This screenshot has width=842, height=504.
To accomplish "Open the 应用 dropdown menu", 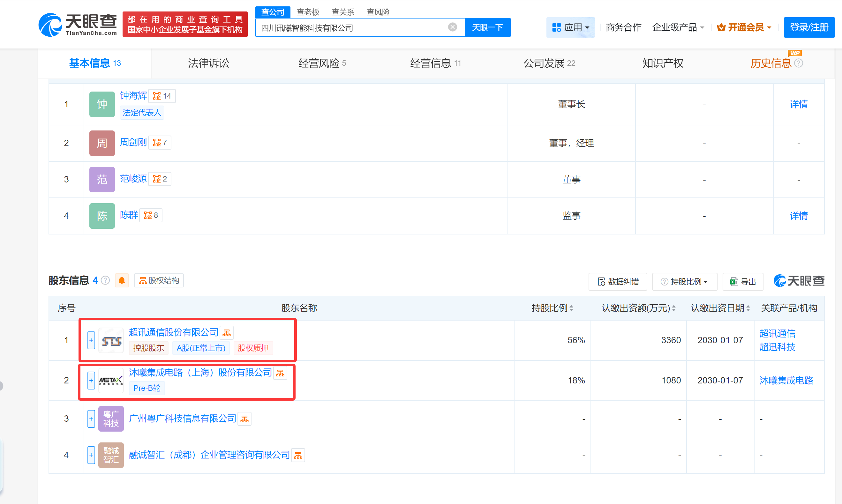I will [x=570, y=27].
